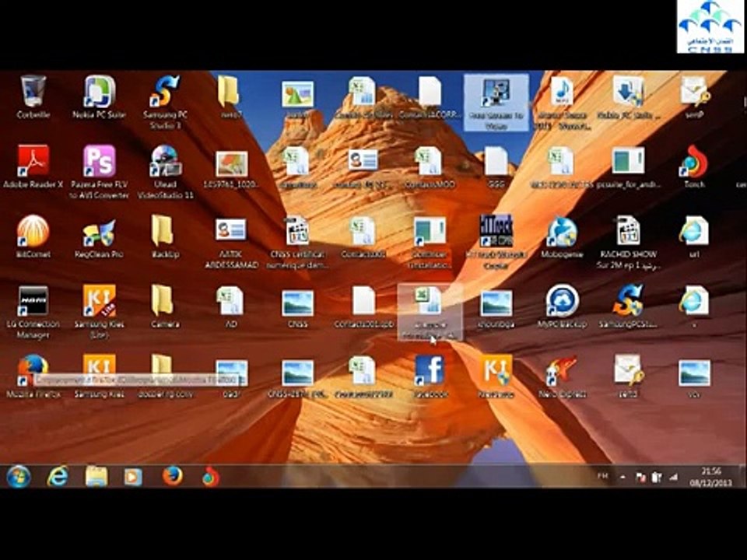
Task: Open Internet Explorer from taskbar
Action: [x=57, y=477]
